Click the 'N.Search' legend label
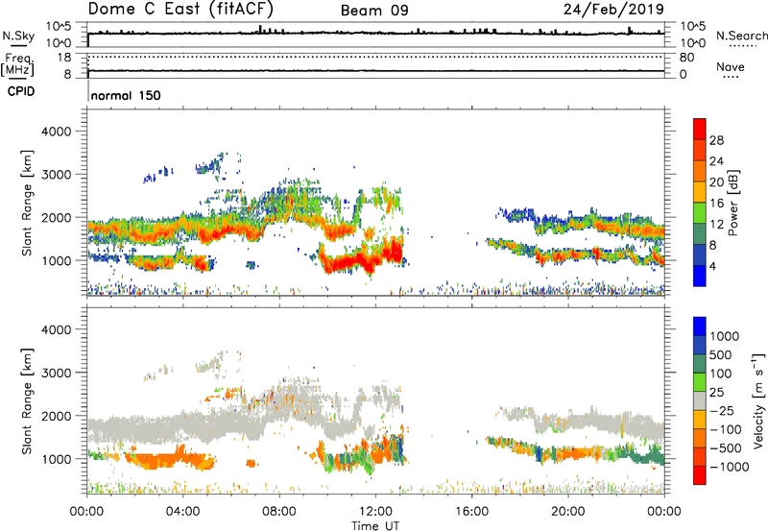Image resolution: width=768 pixels, height=532 pixels. click(742, 36)
